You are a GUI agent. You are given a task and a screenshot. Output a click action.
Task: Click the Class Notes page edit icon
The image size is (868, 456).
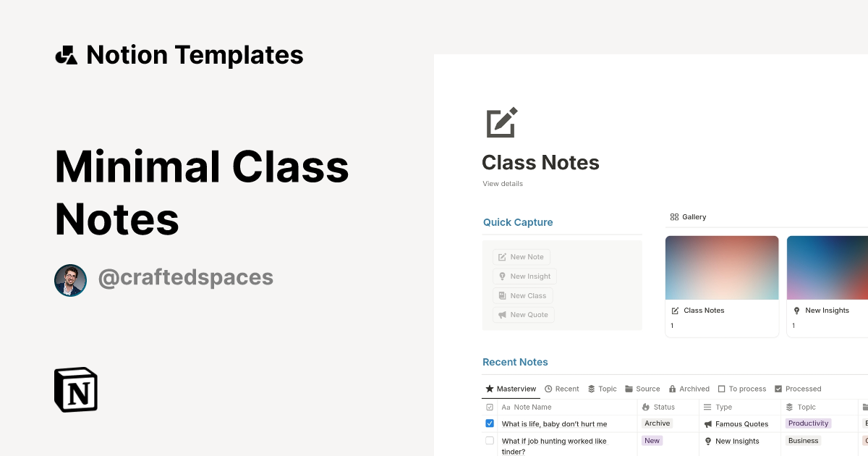pos(502,122)
